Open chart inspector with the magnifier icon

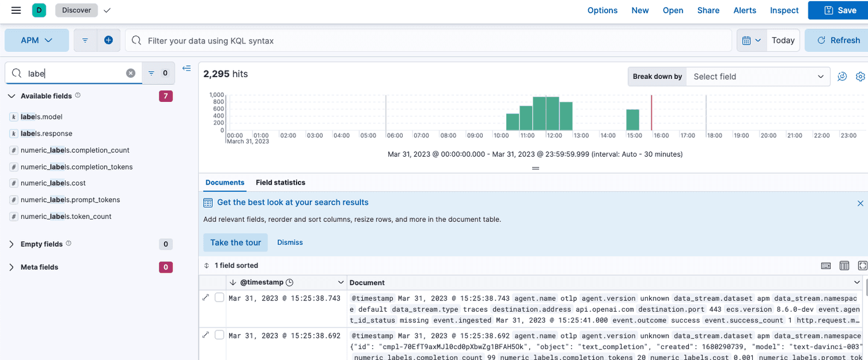[842, 77]
